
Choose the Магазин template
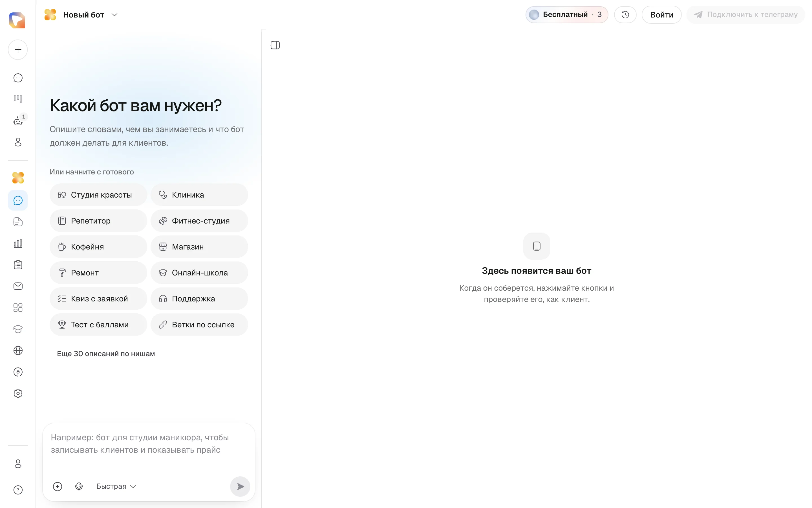[199, 247]
